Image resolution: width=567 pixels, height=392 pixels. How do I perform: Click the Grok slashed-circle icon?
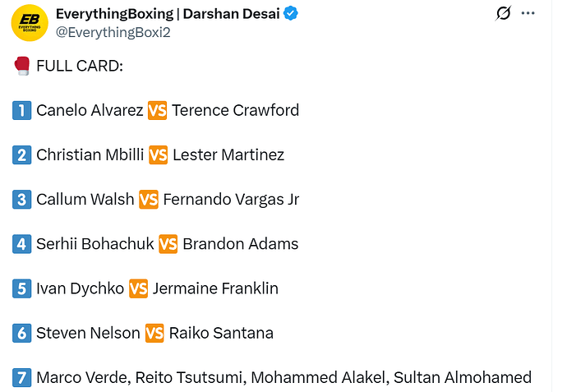[505, 13]
